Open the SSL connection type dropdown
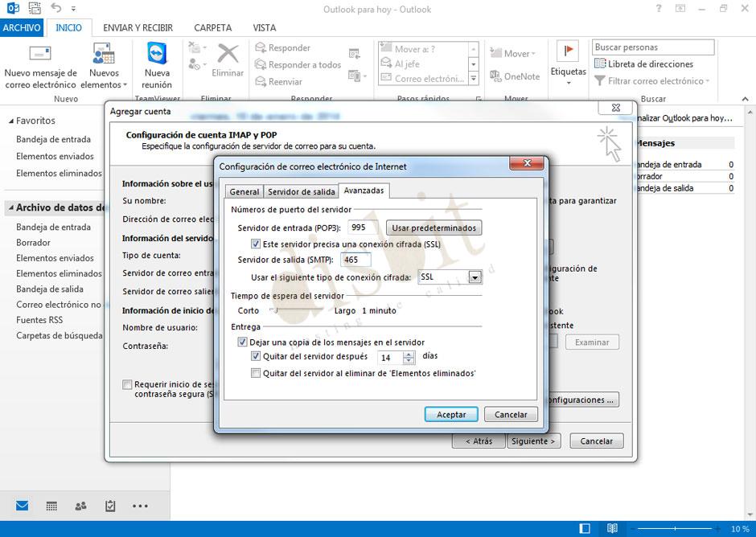Viewport: 756px width, 537px height. (474, 277)
